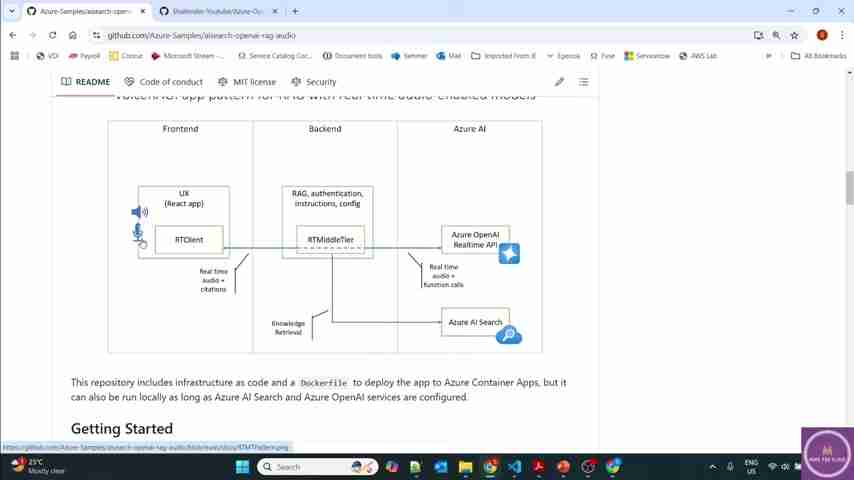The image size is (854, 480).
Task: Reload the page with refresh icon
Action: (x=52, y=35)
